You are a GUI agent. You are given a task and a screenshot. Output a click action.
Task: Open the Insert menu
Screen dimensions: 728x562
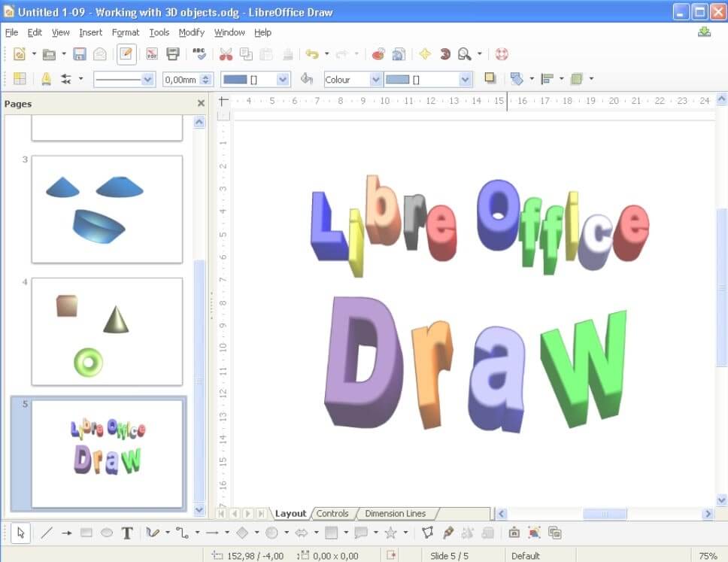90,32
